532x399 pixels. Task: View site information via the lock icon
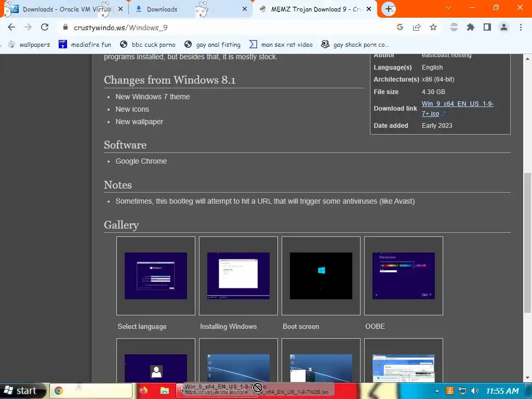pos(65,27)
